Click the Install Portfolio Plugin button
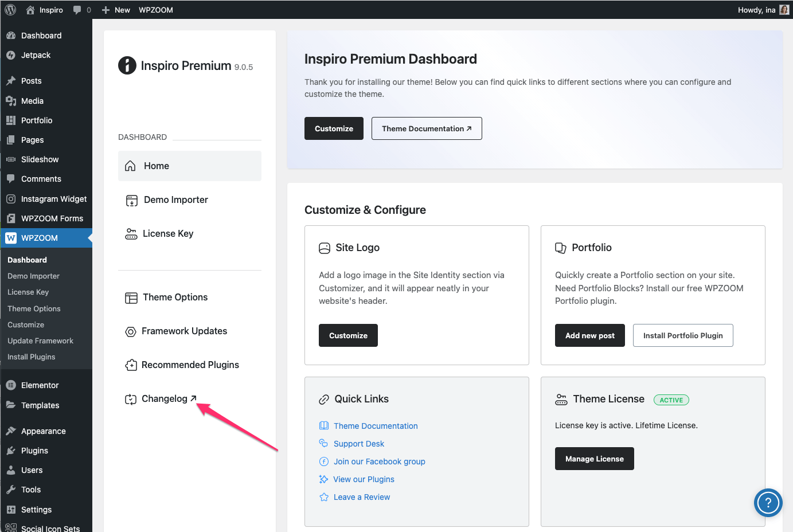 coord(682,335)
